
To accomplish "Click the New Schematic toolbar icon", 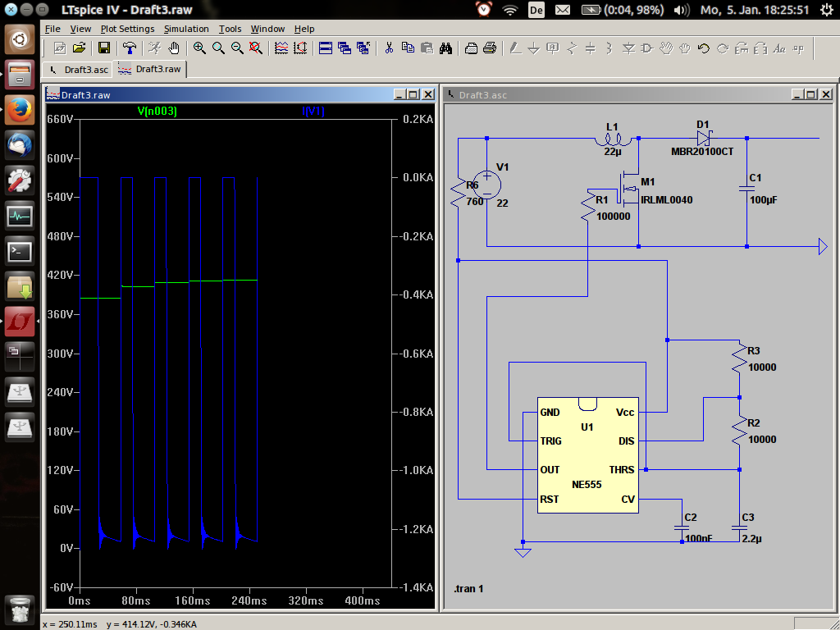I will 60,48.
